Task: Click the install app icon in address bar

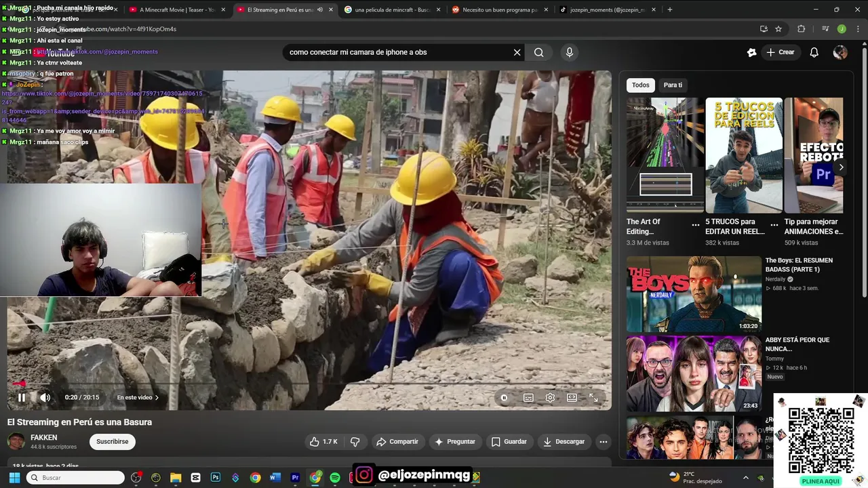Action: [764, 29]
